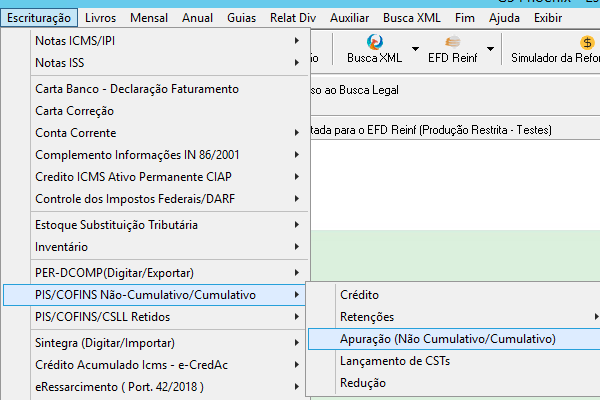Open the Ajuda menu
This screenshot has width=600, height=400.
504,18
